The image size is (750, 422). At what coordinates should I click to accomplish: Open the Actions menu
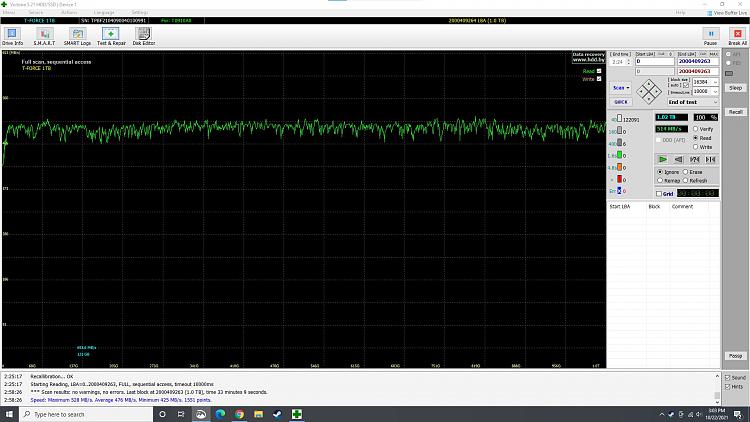[69, 12]
